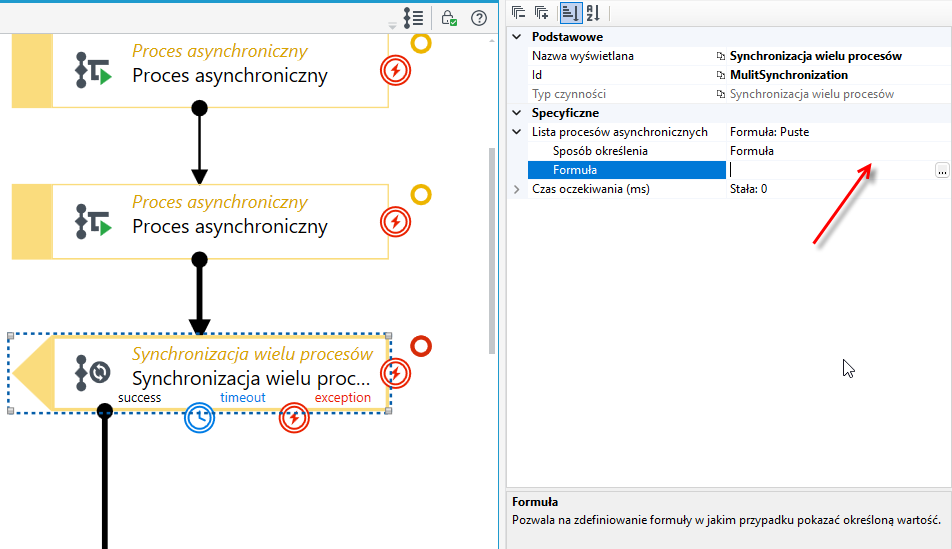Click the Id property label
This screenshot has width=952, height=549.
tap(537, 75)
